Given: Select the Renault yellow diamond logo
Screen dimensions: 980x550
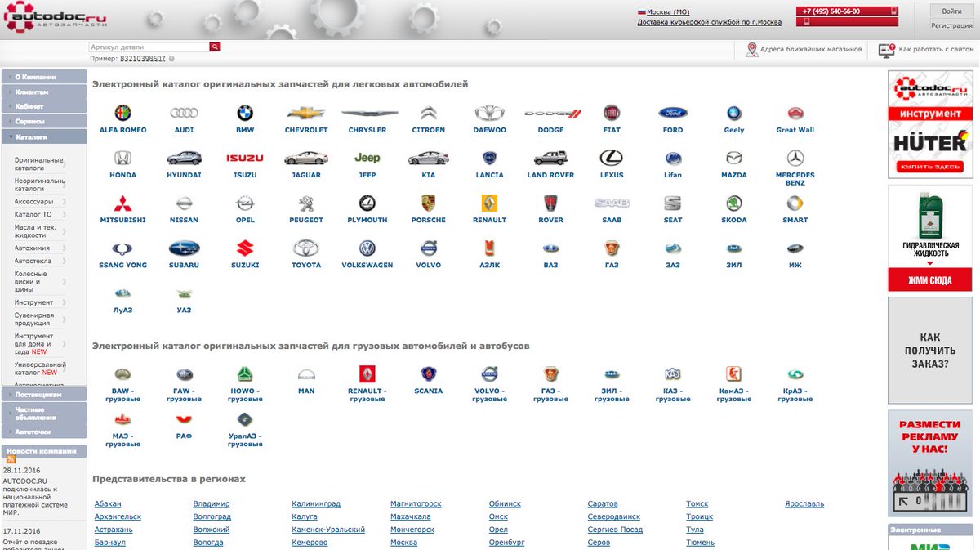Looking at the screenshot, I should click(489, 203).
